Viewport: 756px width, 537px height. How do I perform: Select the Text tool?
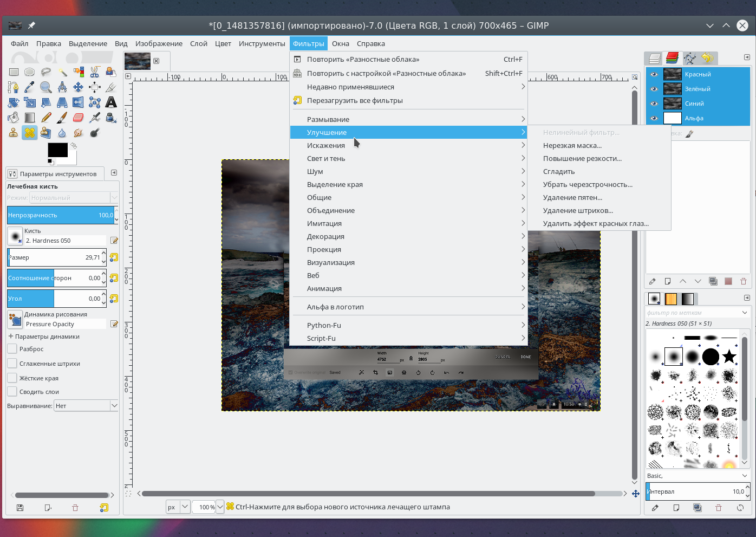[111, 102]
